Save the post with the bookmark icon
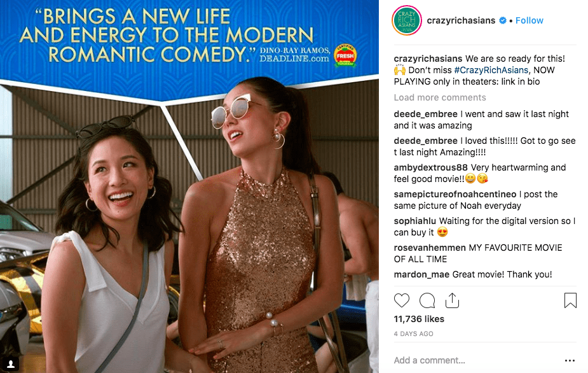This screenshot has height=373, width=588. click(570, 300)
